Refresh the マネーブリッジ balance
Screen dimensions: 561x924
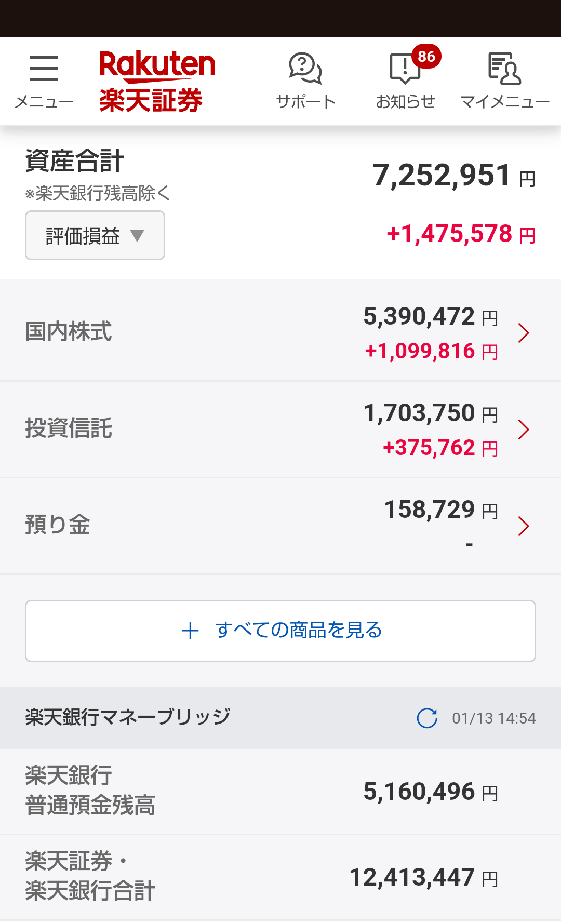tap(427, 718)
